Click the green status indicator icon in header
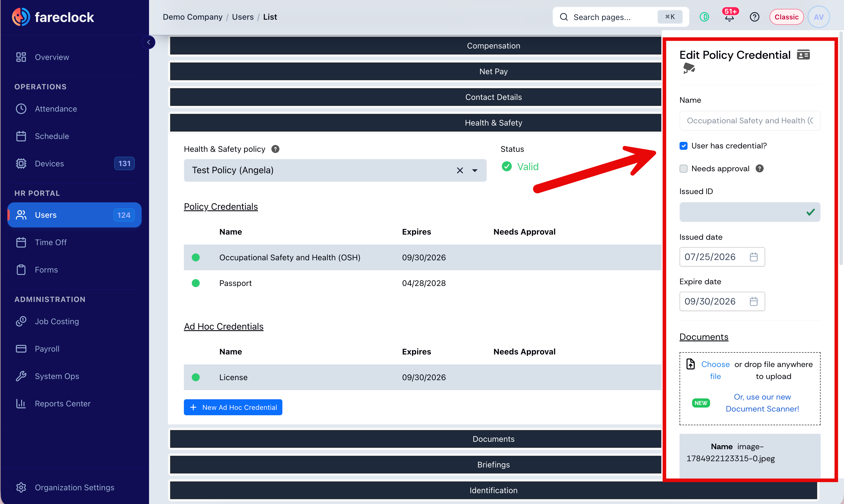 (x=704, y=17)
